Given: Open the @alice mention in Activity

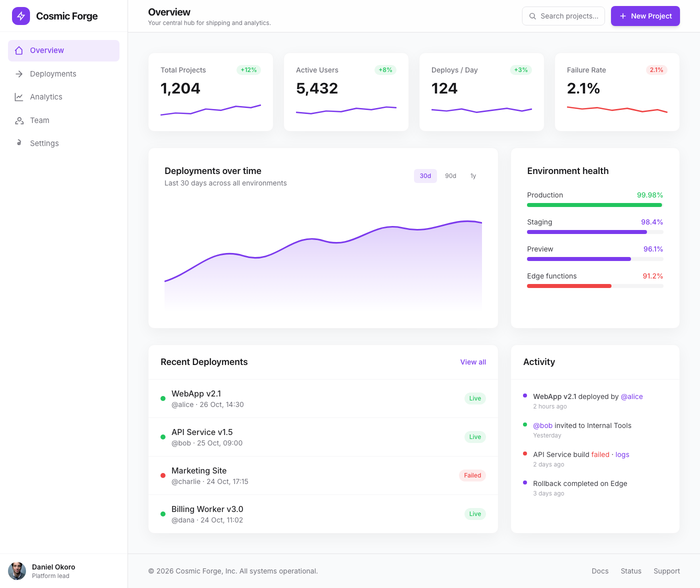Looking at the screenshot, I should [x=631, y=396].
